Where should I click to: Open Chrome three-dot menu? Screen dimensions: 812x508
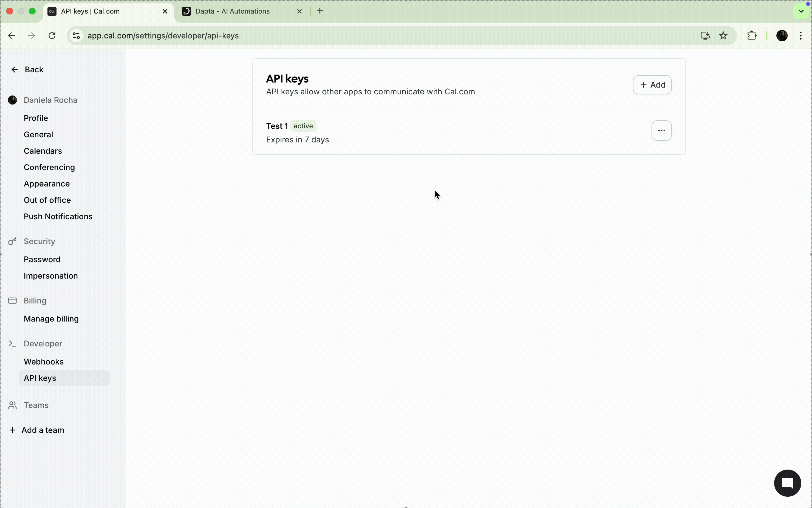(801, 36)
